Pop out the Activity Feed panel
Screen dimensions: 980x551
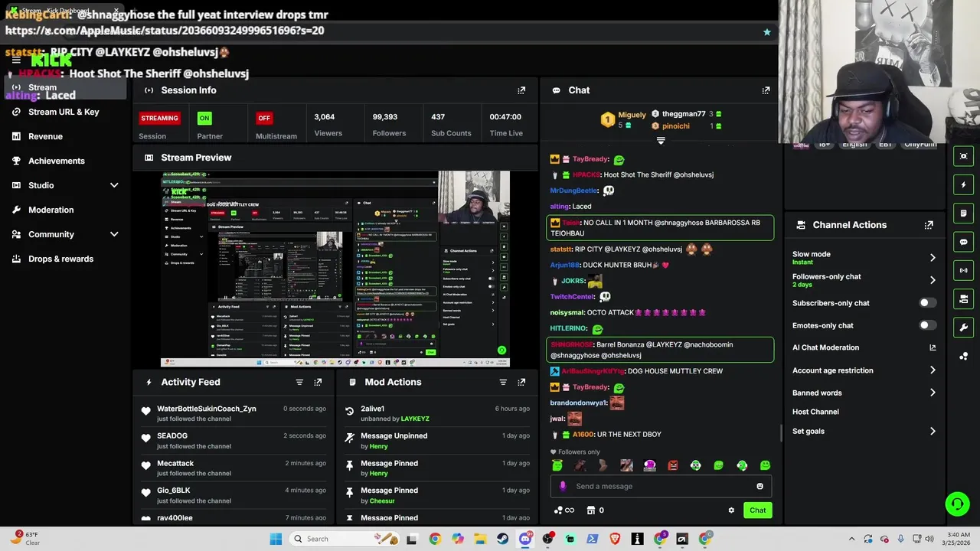(x=318, y=382)
